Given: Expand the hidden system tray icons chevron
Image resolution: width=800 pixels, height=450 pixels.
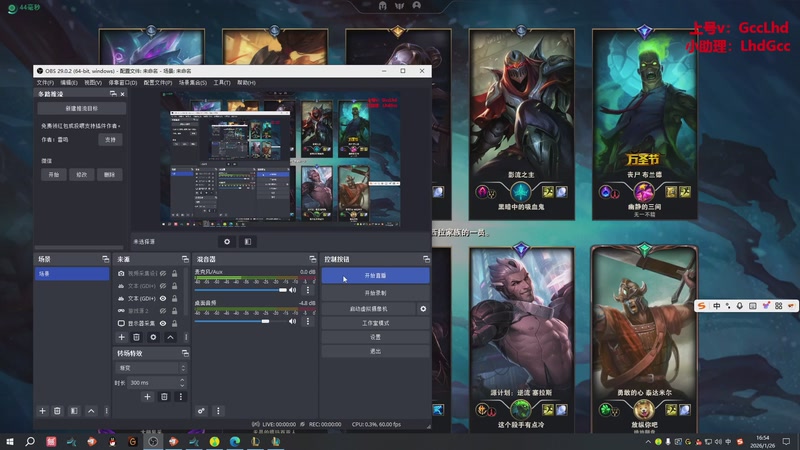Looking at the screenshot, I should (x=648, y=442).
